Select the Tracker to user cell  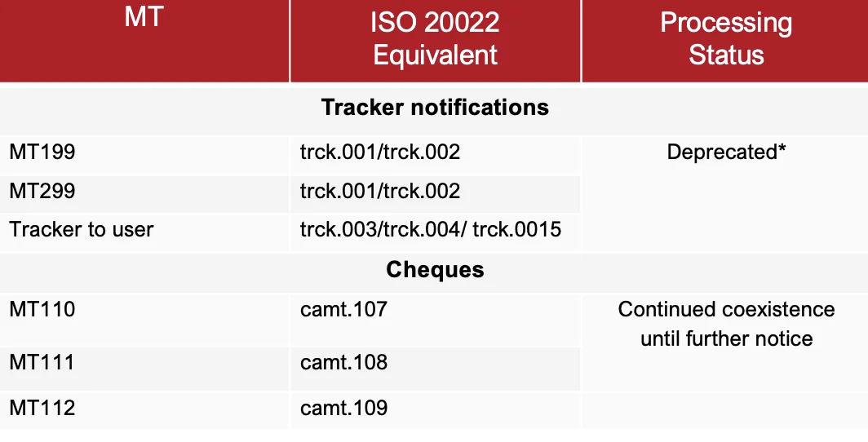point(82,230)
